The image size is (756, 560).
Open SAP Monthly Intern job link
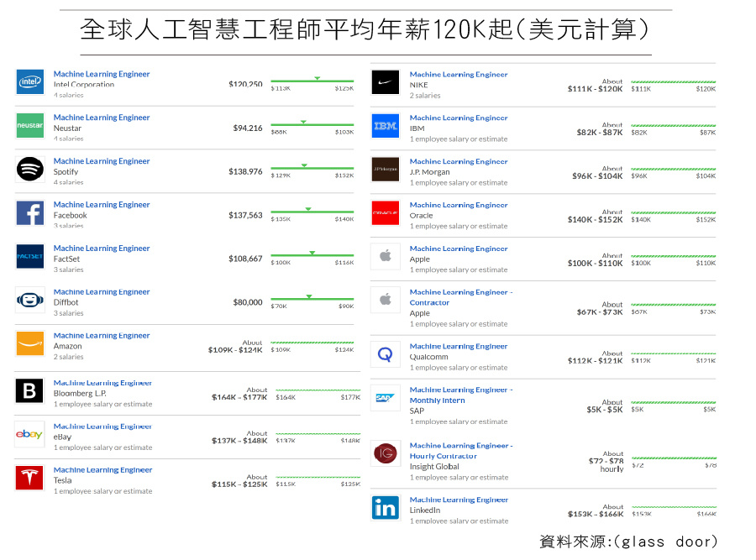tap(461, 395)
